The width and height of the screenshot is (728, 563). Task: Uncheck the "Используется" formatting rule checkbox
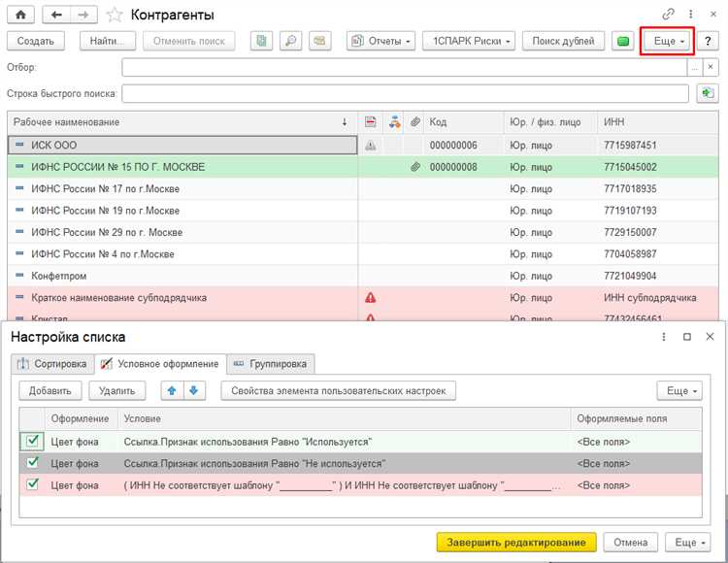[x=30, y=442]
